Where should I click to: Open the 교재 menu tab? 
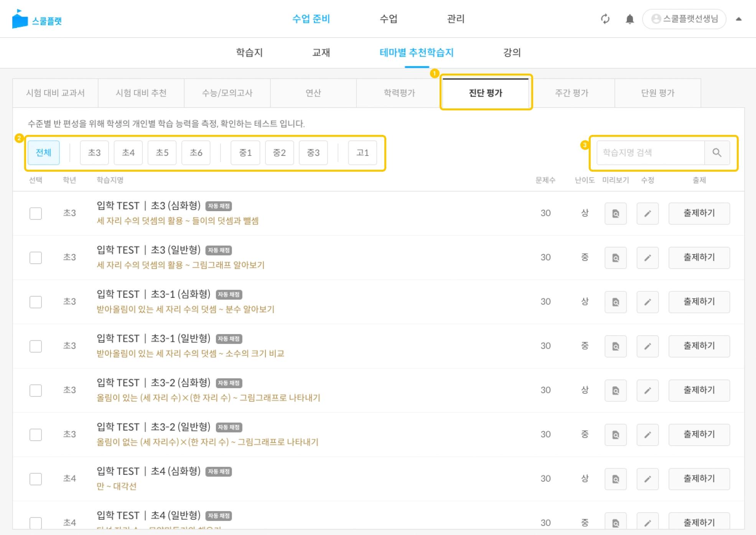point(321,53)
